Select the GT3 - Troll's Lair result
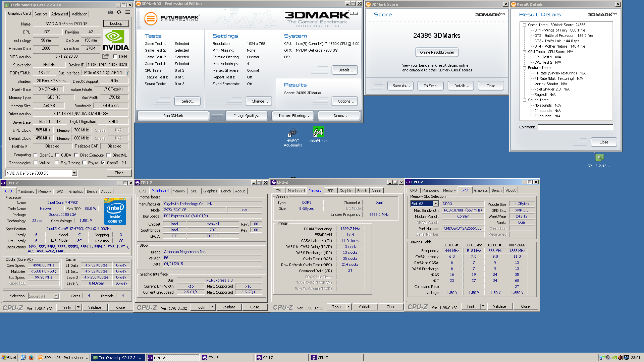This screenshot has height=362, width=644. tap(557, 41)
